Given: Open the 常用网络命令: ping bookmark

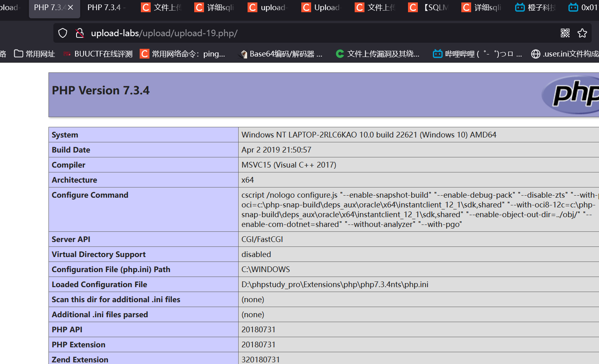Looking at the screenshot, I should click(x=182, y=54).
